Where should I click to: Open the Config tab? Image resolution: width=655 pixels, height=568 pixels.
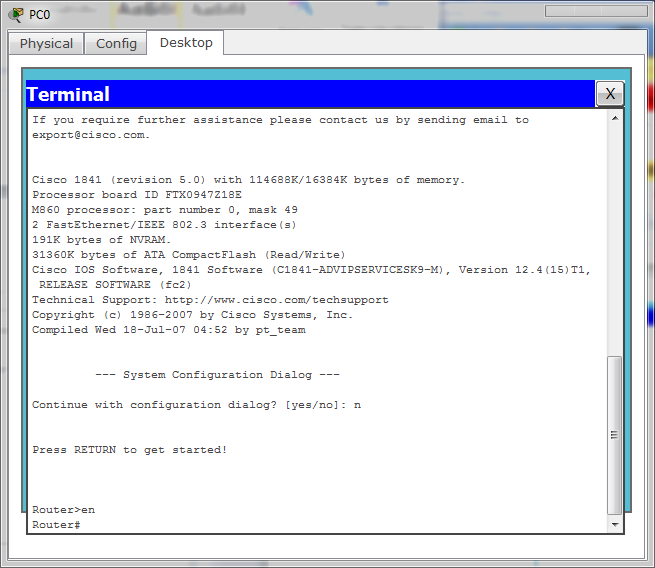pyautogui.click(x=116, y=43)
